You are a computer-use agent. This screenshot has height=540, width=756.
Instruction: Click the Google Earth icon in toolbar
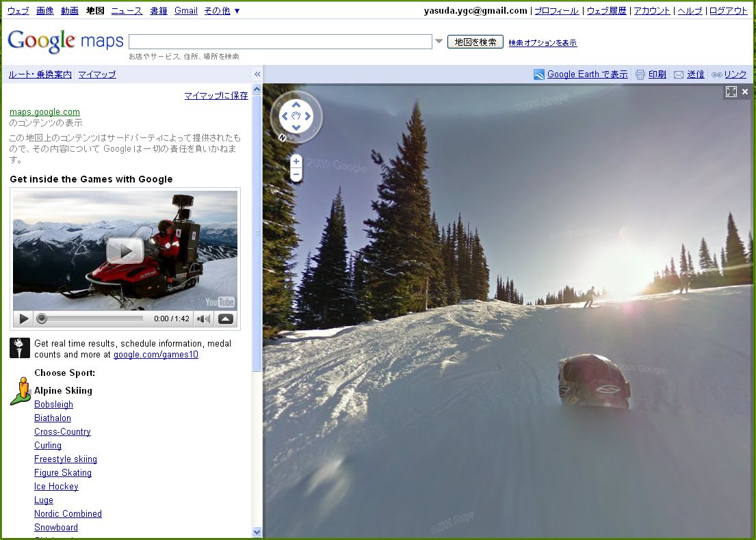pyautogui.click(x=539, y=75)
